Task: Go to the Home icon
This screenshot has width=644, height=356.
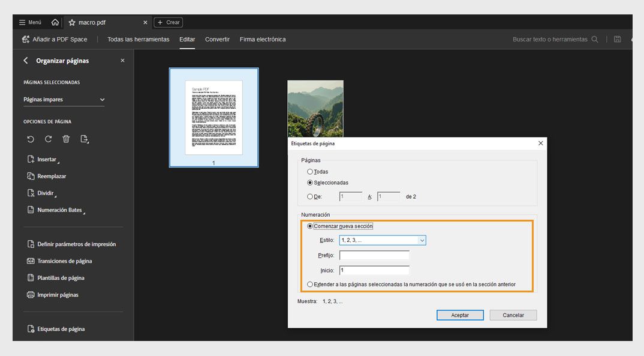Action: [55, 22]
